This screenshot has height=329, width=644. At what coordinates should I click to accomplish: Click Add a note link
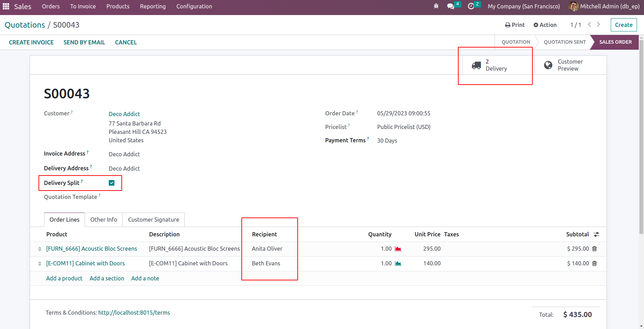145,278
